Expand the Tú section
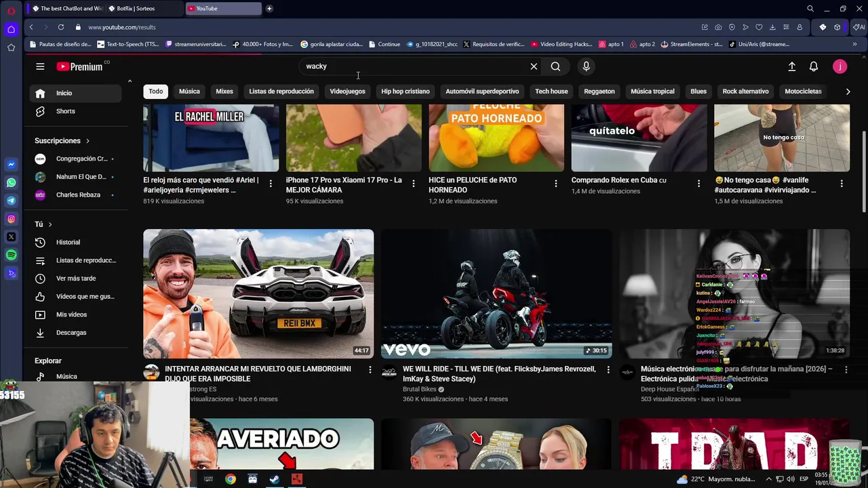Viewport: 868px width, 488px height. pyautogui.click(x=43, y=224)
